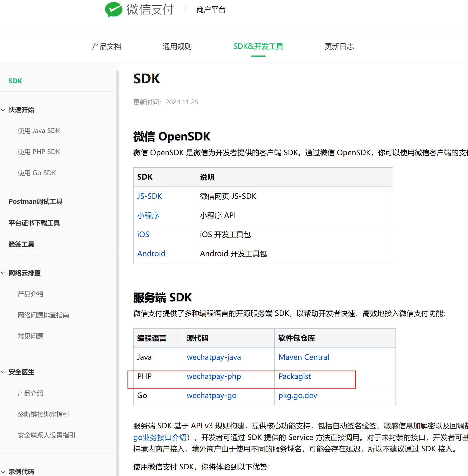Open 产品介绍 under 安全医生
The image size is (468, 476).
click(31, 393)
